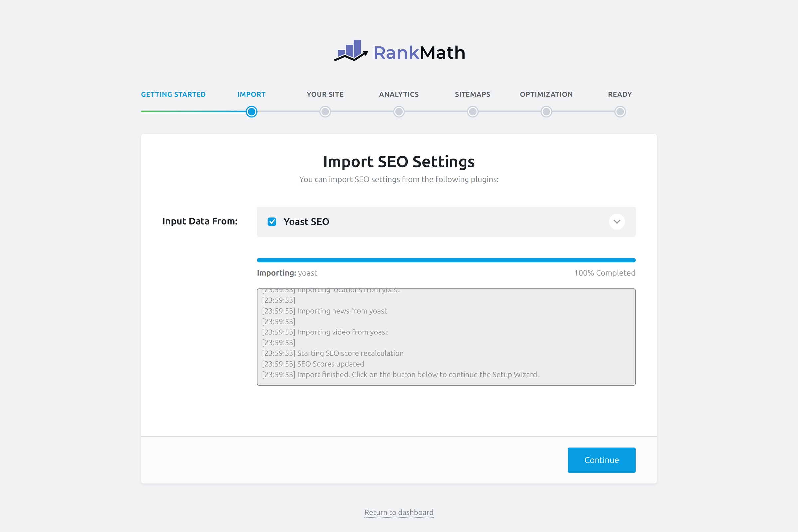Expand the Yoast SEO options chevron

617,222
